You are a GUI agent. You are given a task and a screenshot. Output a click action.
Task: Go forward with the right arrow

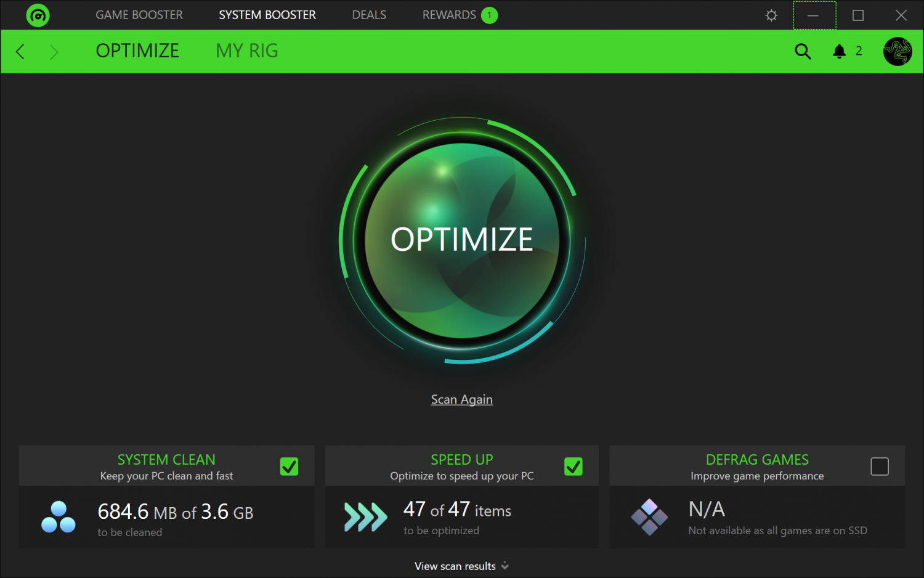[54, 52]
